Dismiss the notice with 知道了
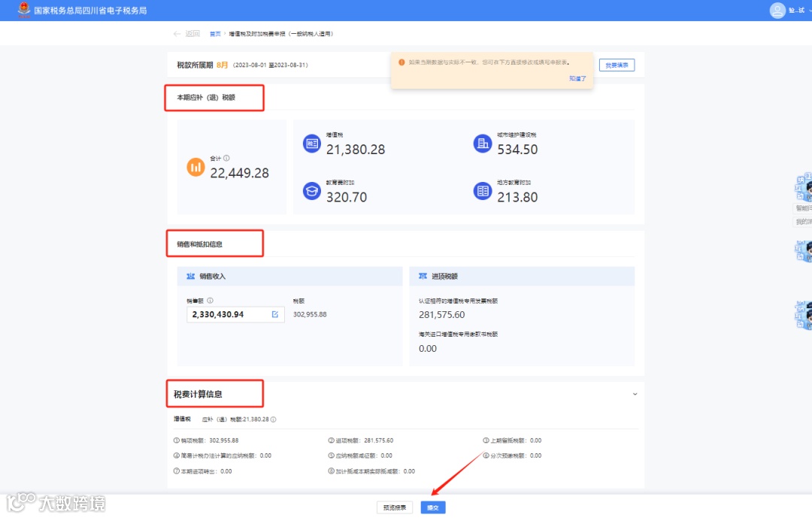Screen dimensions: 812x518 (x=577, y=79)
